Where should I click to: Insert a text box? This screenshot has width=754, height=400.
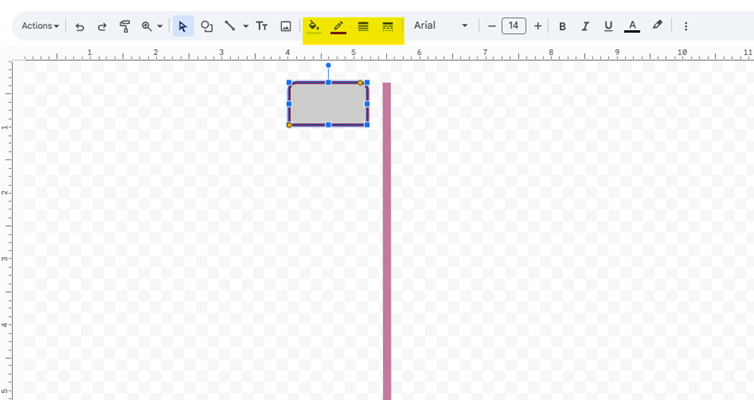coord(262,26)
